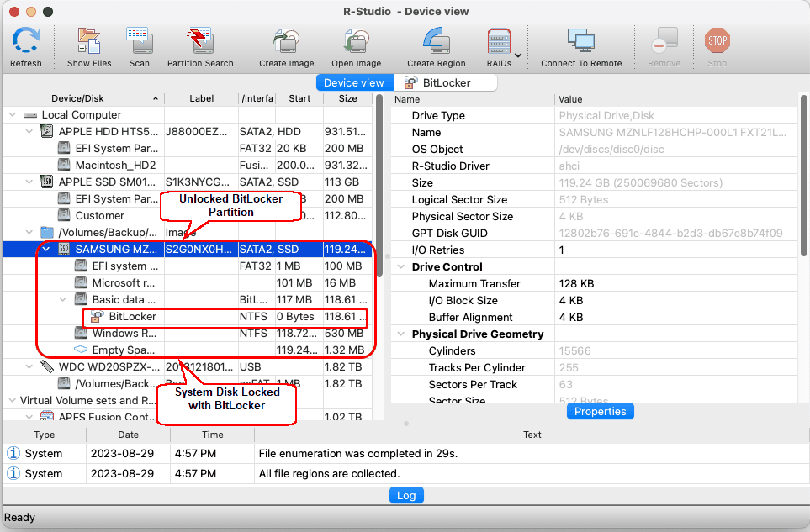The width and height of the screenshot is (810, 532).
Task: Select the Customer partition row
Action: 188,215
